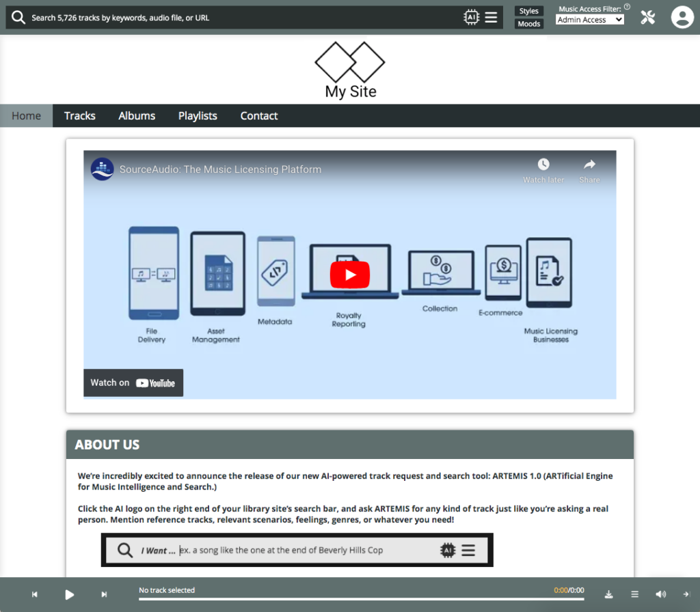Open ARTEMIS AI search chip icon
The width and height of the screenshot is (700, 612).
pos(471,17)
